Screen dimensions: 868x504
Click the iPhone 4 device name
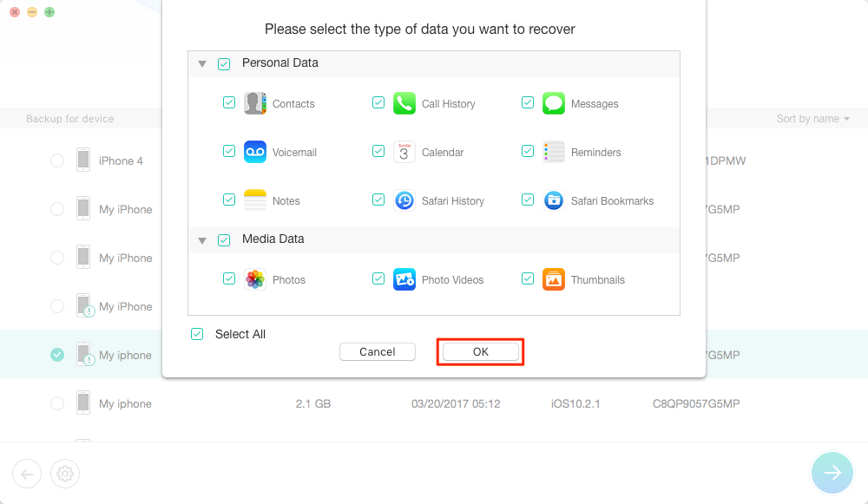click(121, 161)
